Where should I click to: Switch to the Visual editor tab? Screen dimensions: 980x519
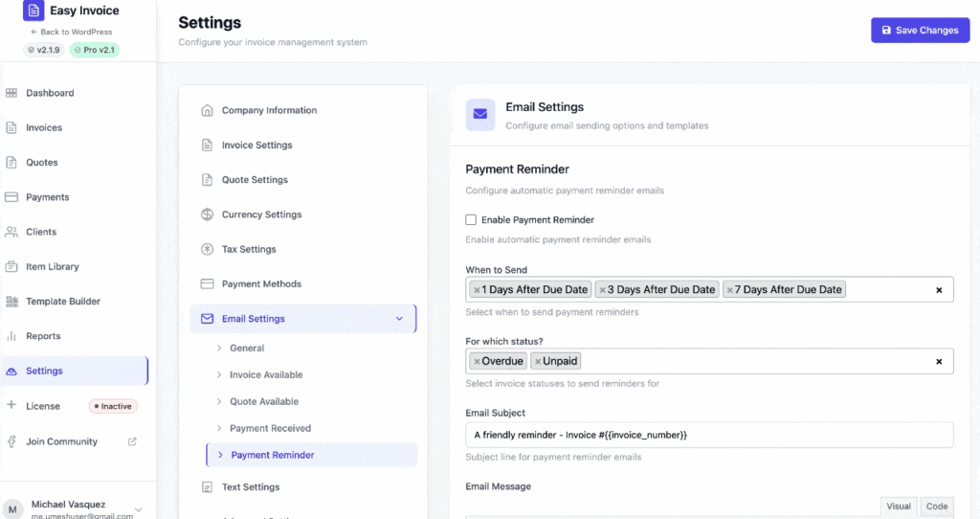899,507
